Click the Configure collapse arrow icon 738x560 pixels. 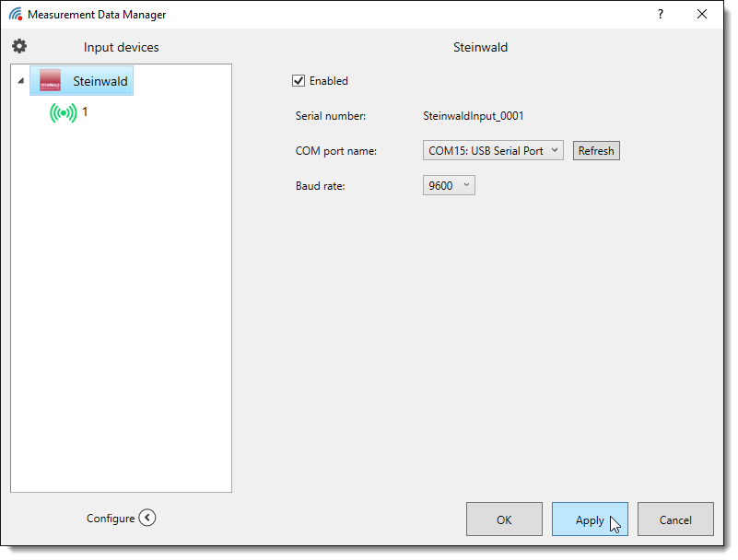147,518
